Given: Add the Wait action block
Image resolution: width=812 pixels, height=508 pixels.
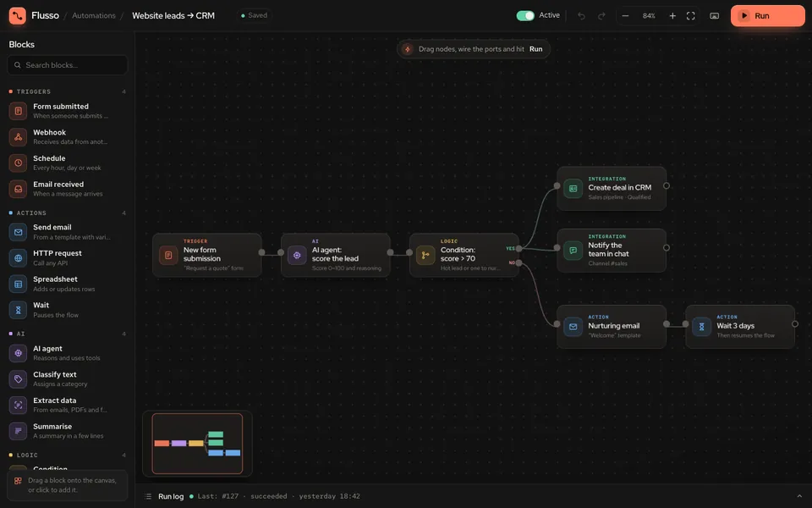Looking at the screenshot, I should (68, 310).
